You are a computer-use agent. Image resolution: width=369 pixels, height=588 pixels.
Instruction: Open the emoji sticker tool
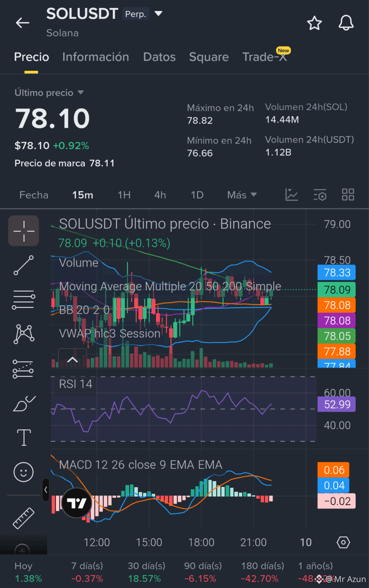[24, 472]
